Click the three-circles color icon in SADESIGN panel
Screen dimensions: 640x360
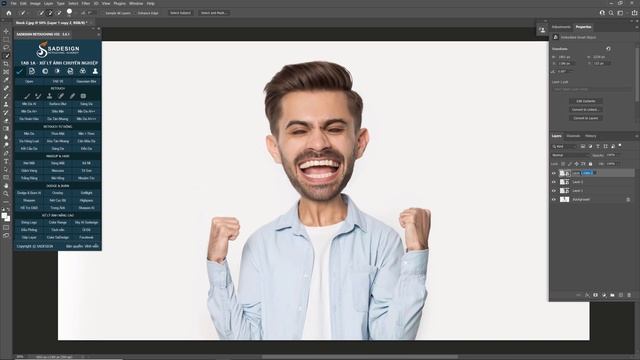82,71
